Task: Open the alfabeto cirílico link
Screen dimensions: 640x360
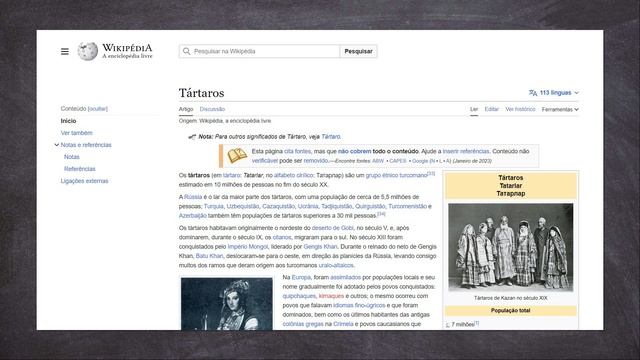Action: [x=293, y=176]
